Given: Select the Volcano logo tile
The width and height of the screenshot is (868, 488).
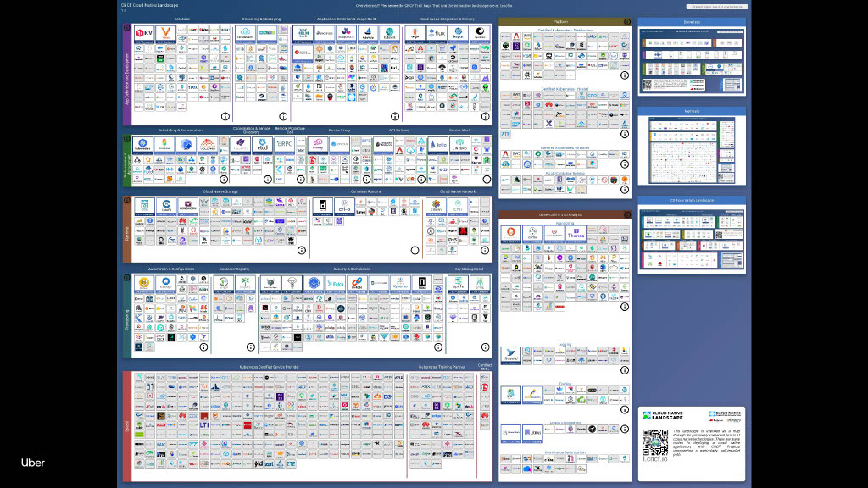Looking at the screenshot, I should click(x=207, y=146).
